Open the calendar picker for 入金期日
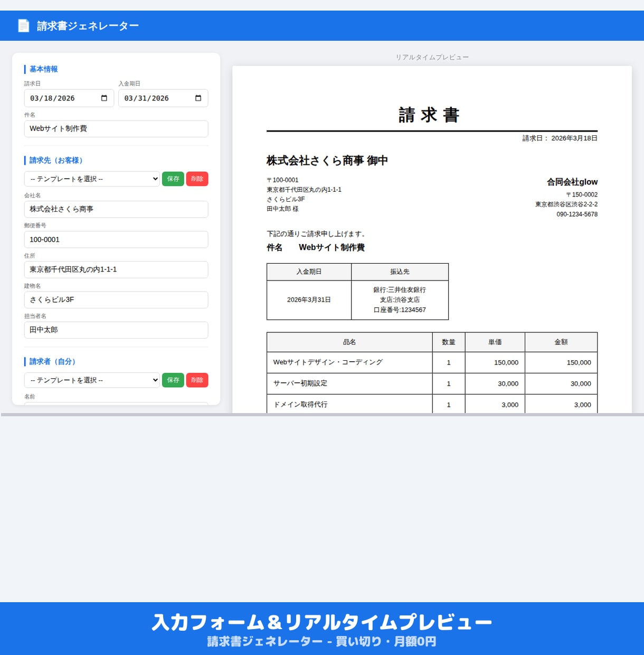The width and height of the screenshot is (644, 655). click(198, 98)
